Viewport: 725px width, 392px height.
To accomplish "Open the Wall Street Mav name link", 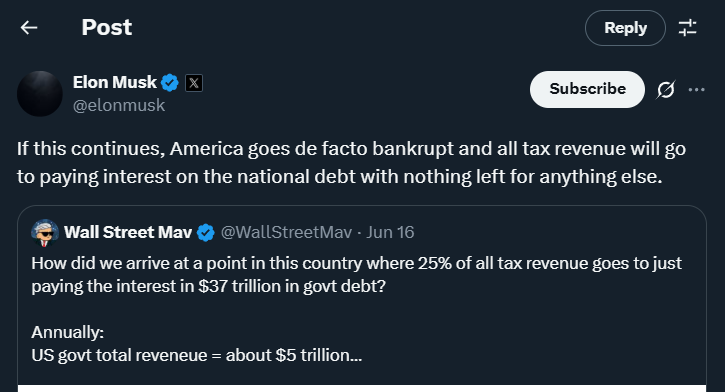I will pyautogui.click(x=128, y=232).
